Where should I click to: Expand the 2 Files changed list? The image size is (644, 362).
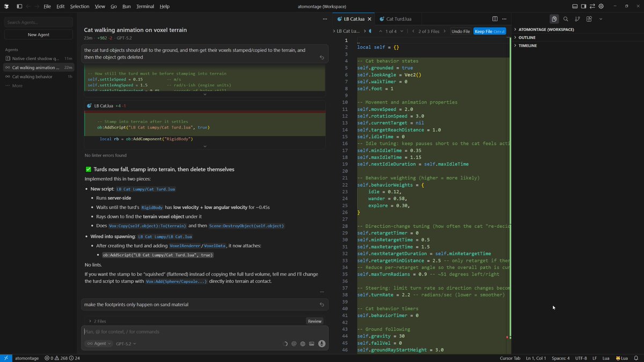pyautogui.click(x=97, y=321)
